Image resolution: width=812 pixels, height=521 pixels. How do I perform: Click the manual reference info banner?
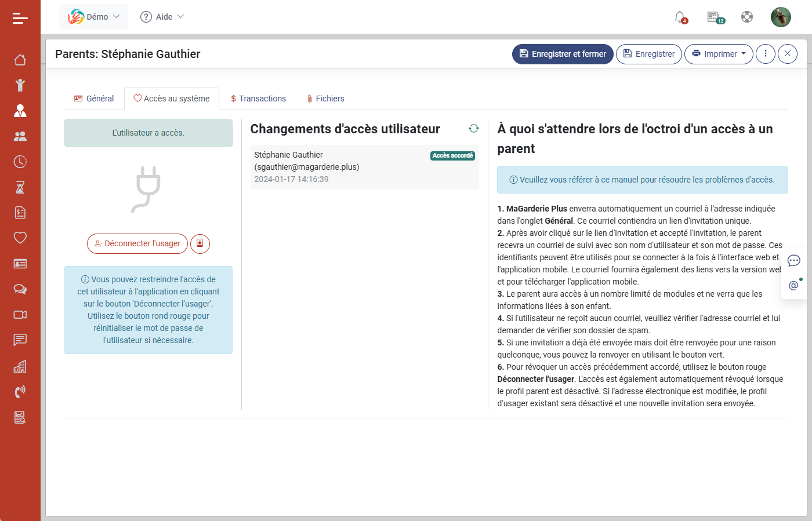(643, 180)
